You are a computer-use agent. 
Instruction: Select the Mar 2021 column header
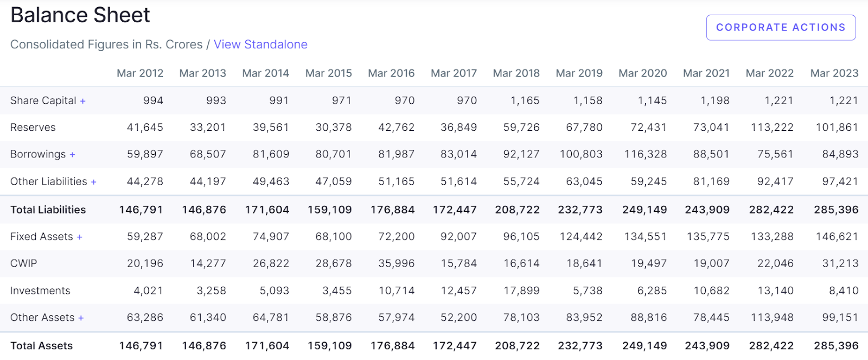(706, 73)
